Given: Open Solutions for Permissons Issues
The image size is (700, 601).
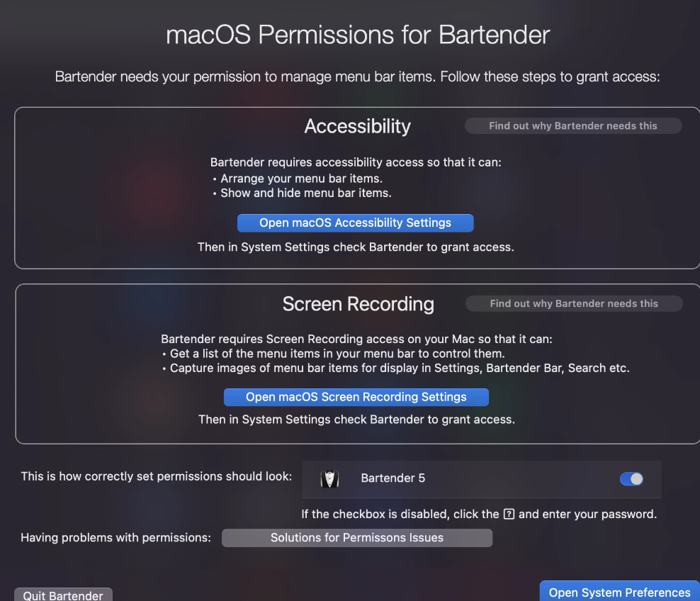Looking at the screenshot, I should (x=356, y=538).
